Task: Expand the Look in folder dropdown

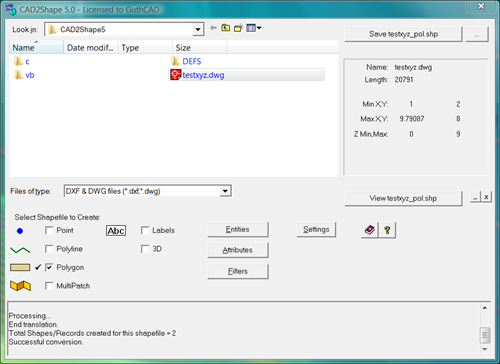Action: point(198,30)
